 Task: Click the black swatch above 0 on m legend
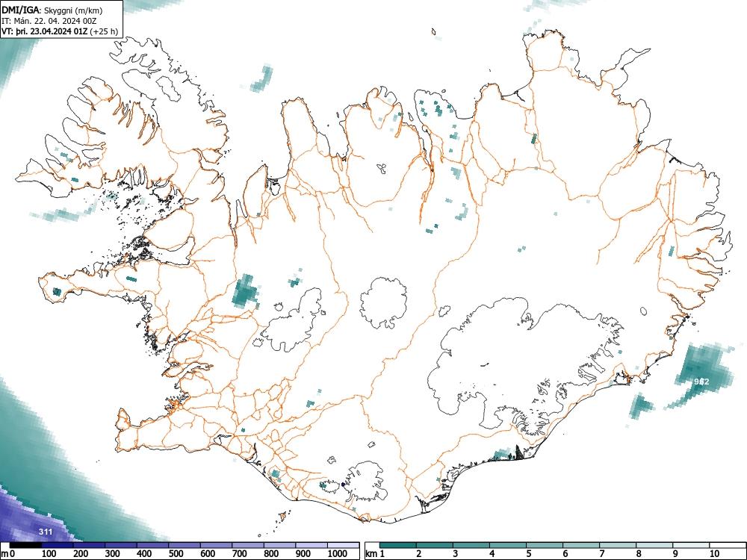coord(25,545)
